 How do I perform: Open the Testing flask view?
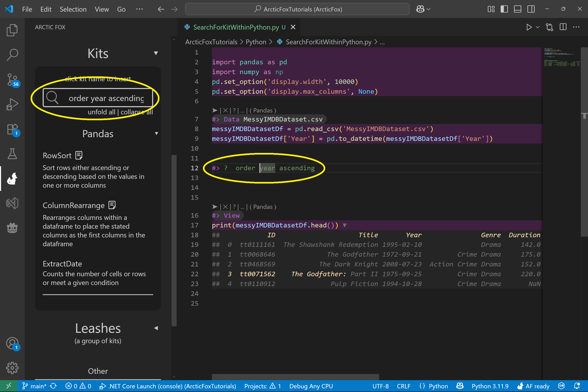point(12,154)
